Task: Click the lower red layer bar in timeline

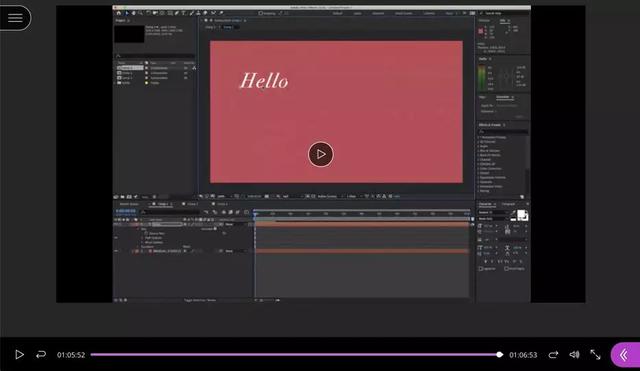Action: click(362, 251)
